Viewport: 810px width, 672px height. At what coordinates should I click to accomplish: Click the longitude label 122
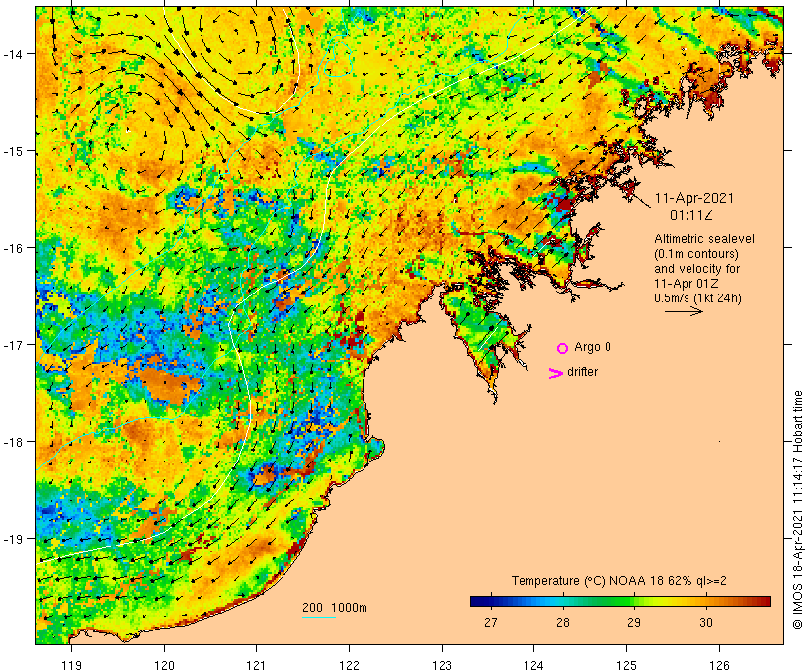349,665
